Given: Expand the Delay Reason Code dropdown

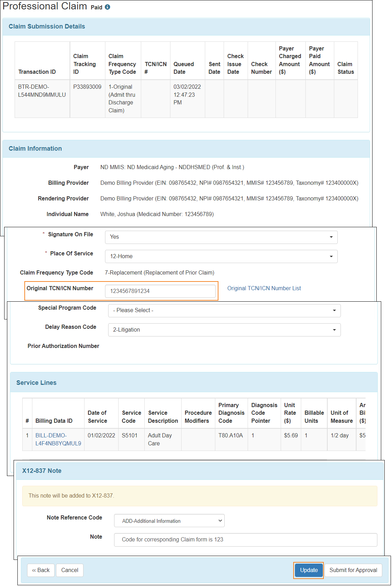Looking at the screenshot, I should 224,330.
